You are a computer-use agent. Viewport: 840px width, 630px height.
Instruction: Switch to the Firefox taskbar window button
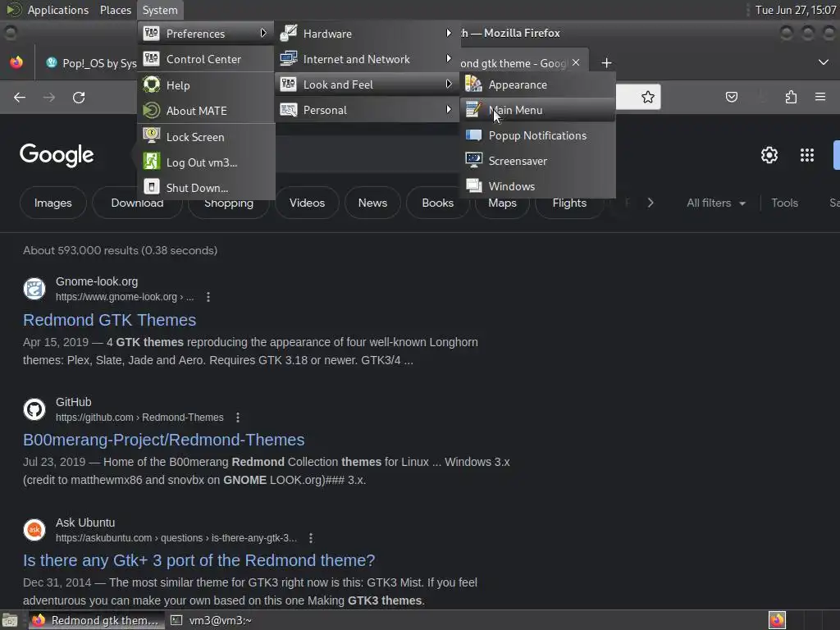[97, 620]
